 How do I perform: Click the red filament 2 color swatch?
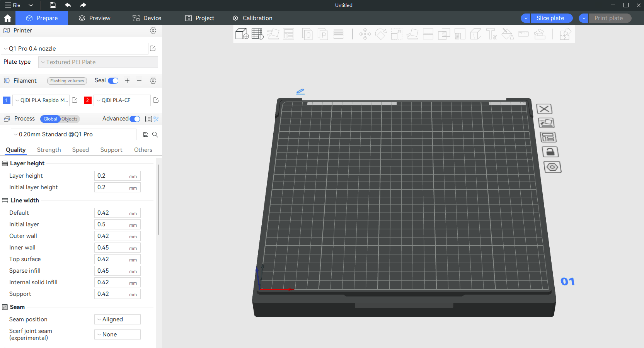[x=88, y=100]
